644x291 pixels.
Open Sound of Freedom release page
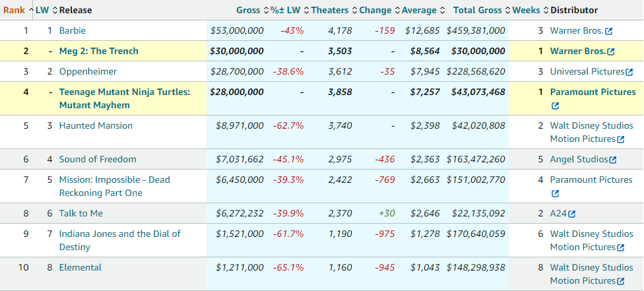tap(98, 160)
